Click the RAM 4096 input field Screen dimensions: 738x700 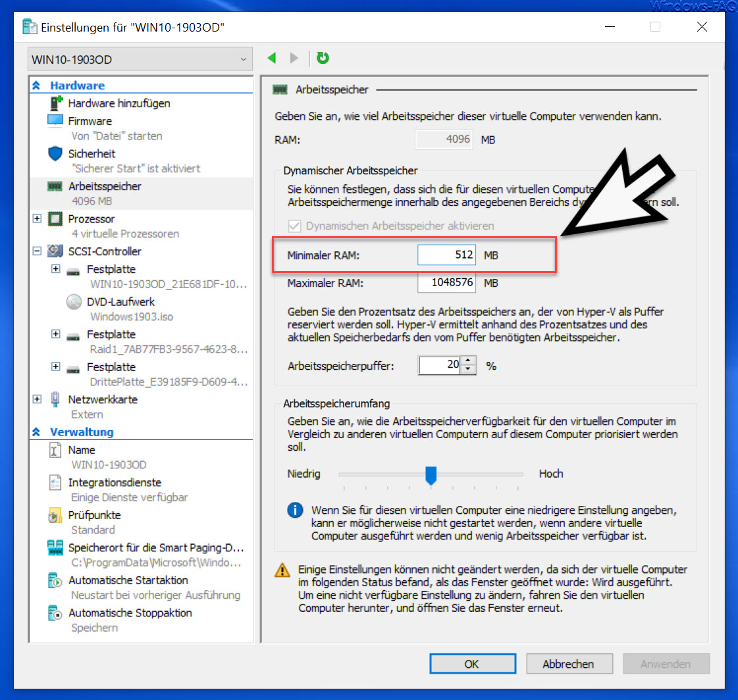coord(443,139)
